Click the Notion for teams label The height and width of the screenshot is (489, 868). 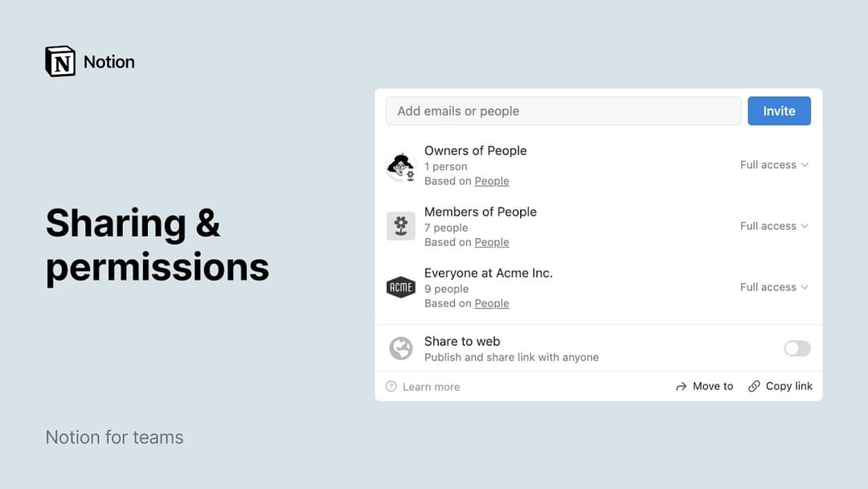[114, 437]
